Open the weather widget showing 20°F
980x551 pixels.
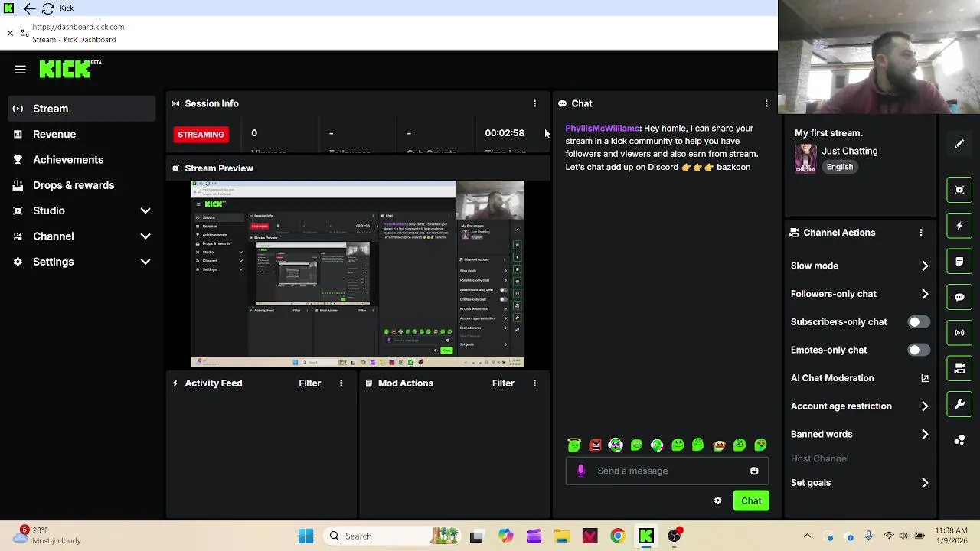46,535
